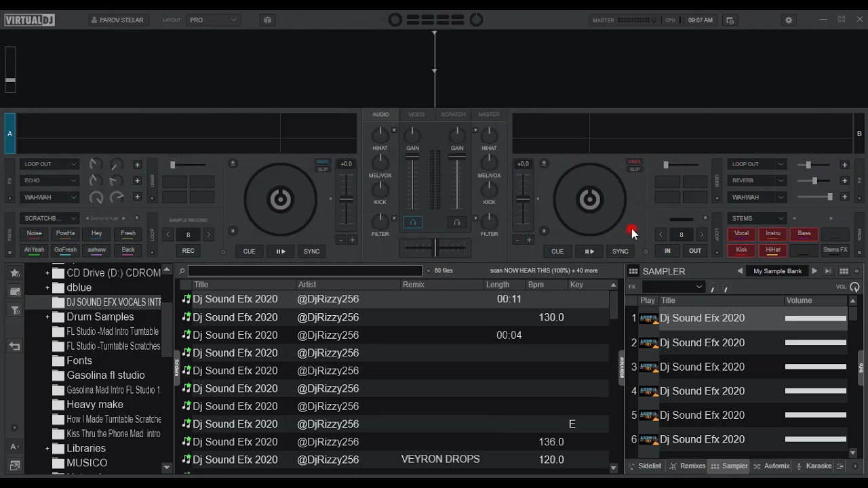Image resolution: width=868 pixels, height=488 pixels.
Task: Play sample 1 thumbnail in sampler list
Action: pyautogui.click(x=648, y=319)
